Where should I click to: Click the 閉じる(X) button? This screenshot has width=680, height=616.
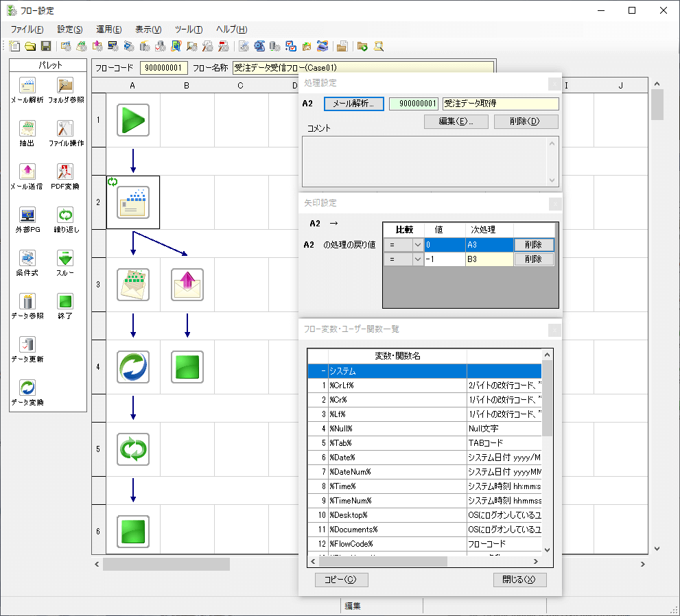pos(519,580)
